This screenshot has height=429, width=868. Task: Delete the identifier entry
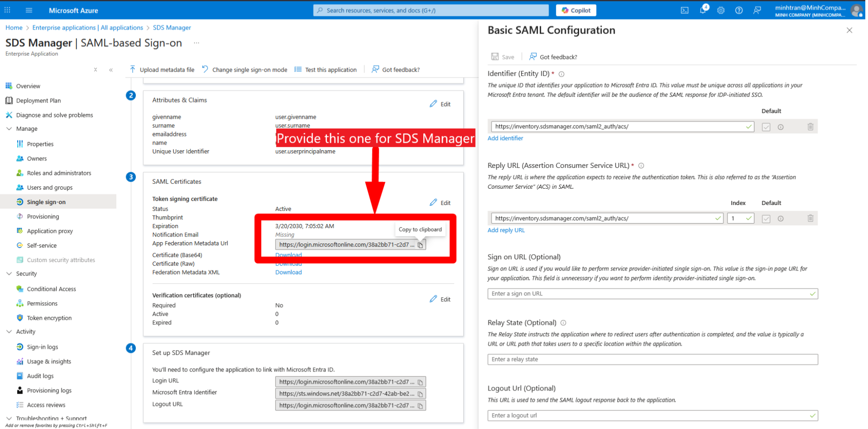point(810,127)
